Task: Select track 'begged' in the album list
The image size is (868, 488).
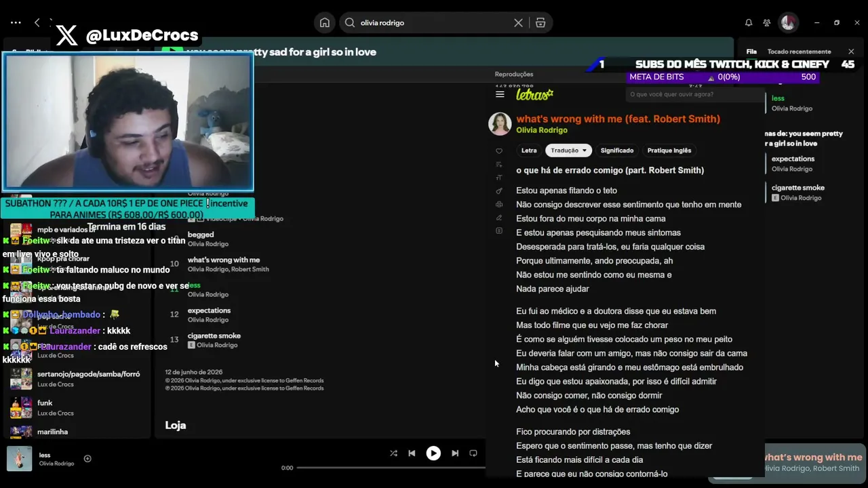Action: coord(201,235)
